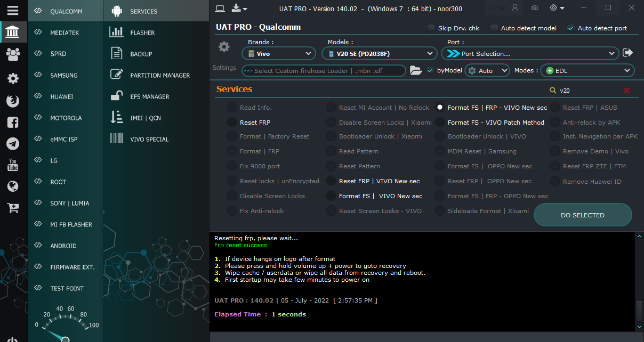Open the Telegram icon in sidebar
This screenshot has width=644, height=342.
pos(13,144)
